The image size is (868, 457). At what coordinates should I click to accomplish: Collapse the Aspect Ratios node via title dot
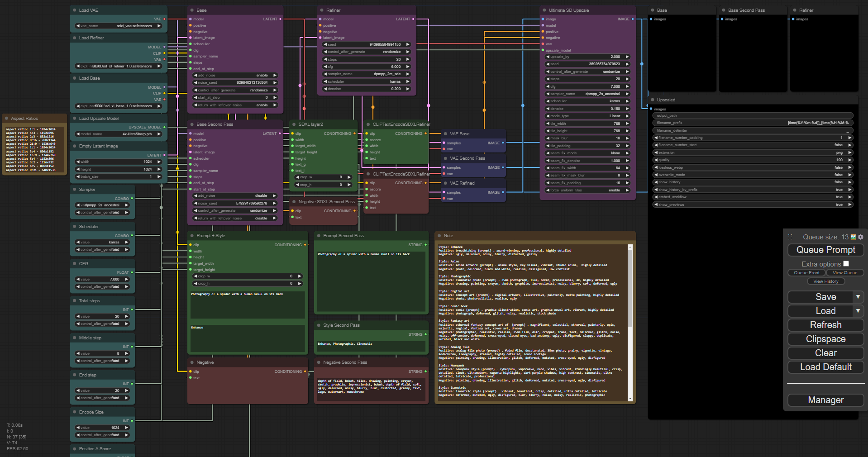[7, 119]
